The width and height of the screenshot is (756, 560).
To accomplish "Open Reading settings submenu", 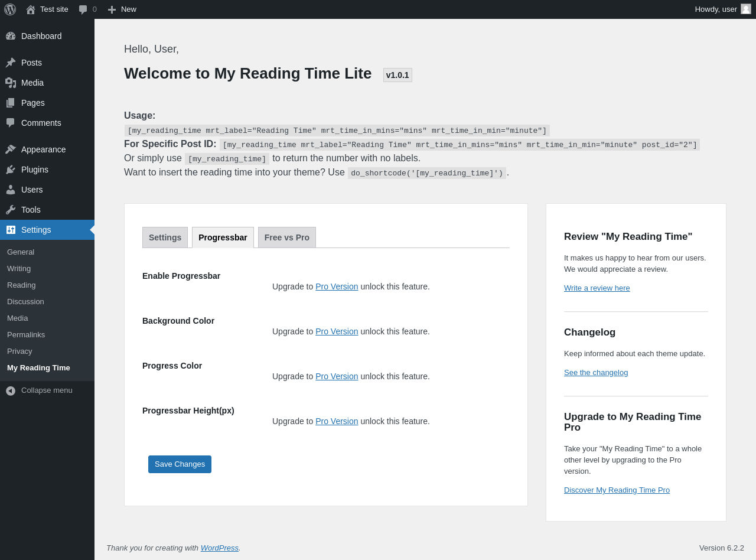I will 21,285.
